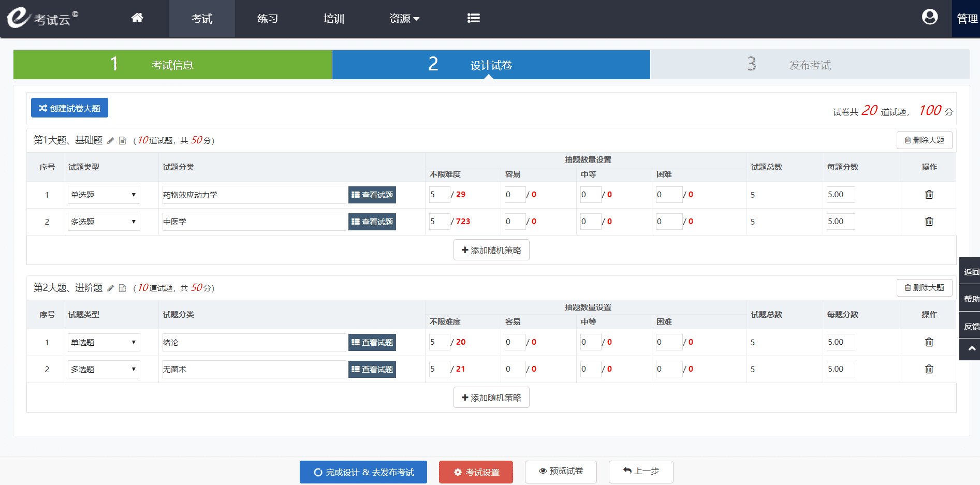Delete the 无菌术 row using trash icon

point(929,369)
